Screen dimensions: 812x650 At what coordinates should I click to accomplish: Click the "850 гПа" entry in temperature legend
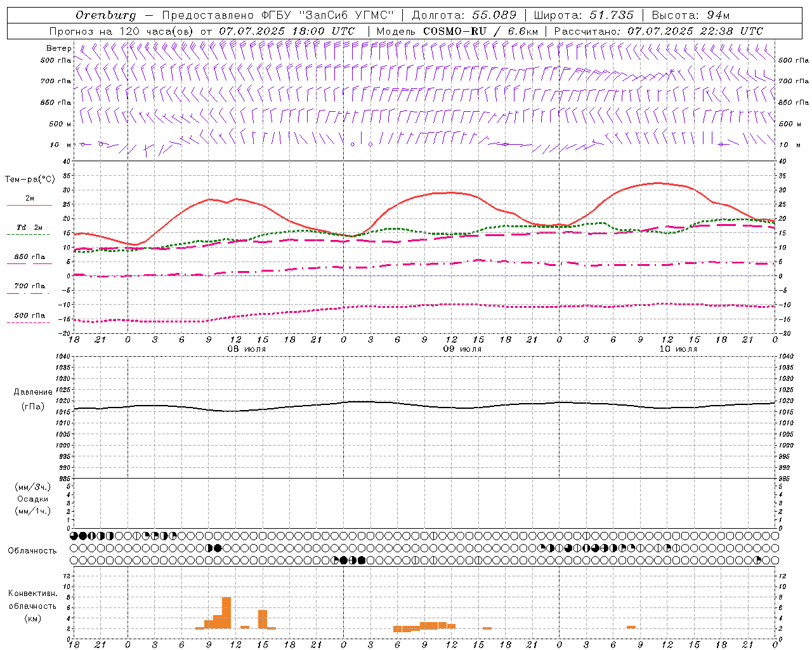(30, 257)
